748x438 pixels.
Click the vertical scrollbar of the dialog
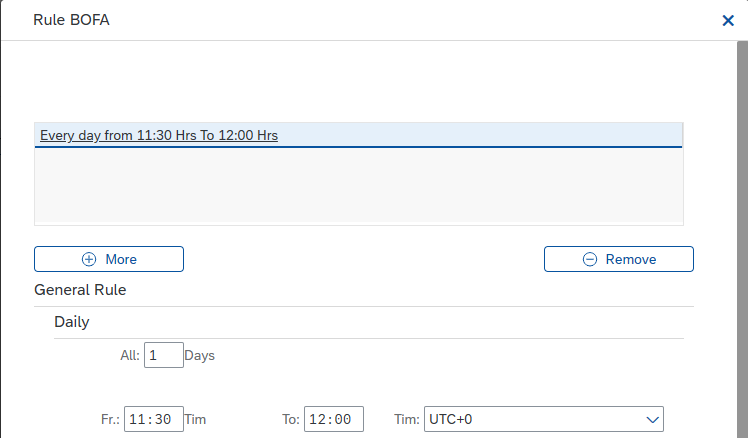[742, 239]
